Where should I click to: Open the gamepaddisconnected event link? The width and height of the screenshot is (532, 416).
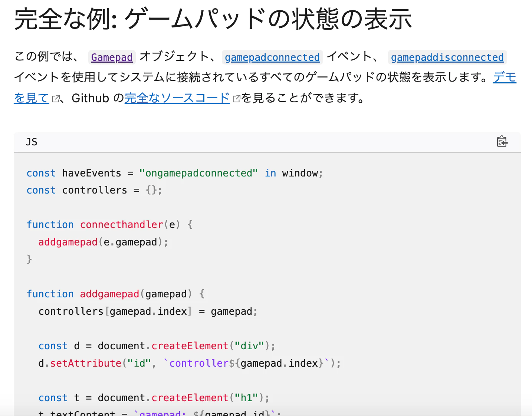[x=447, y=57]
